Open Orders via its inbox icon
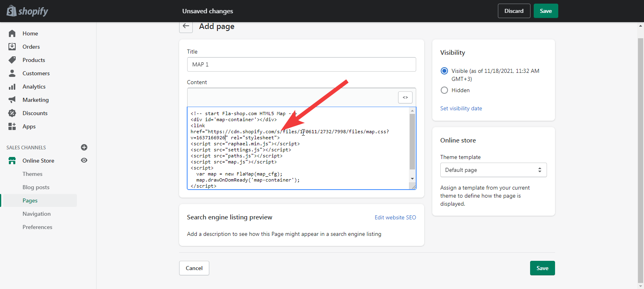644x289 pixels. pos(12,47)
